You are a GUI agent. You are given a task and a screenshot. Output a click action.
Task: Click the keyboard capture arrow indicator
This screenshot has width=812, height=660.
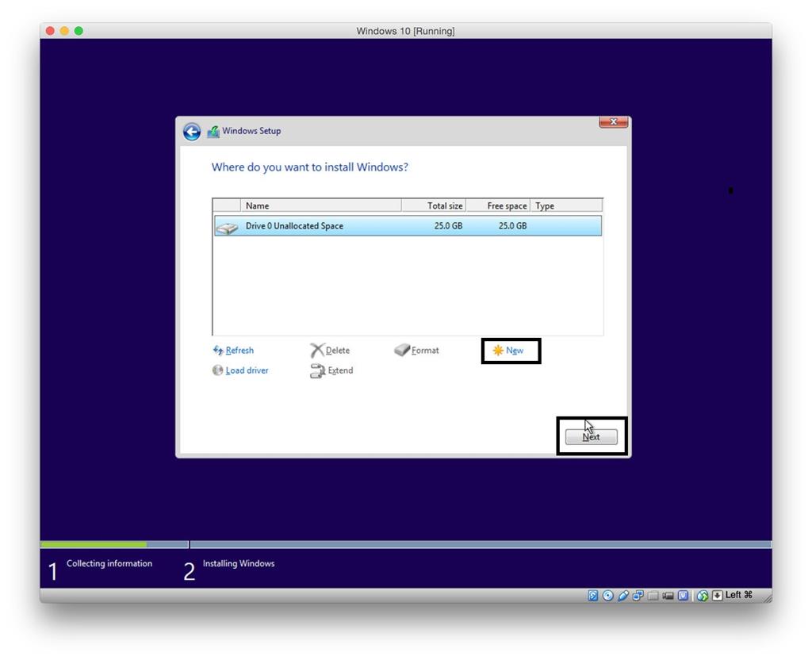point(717,596)
